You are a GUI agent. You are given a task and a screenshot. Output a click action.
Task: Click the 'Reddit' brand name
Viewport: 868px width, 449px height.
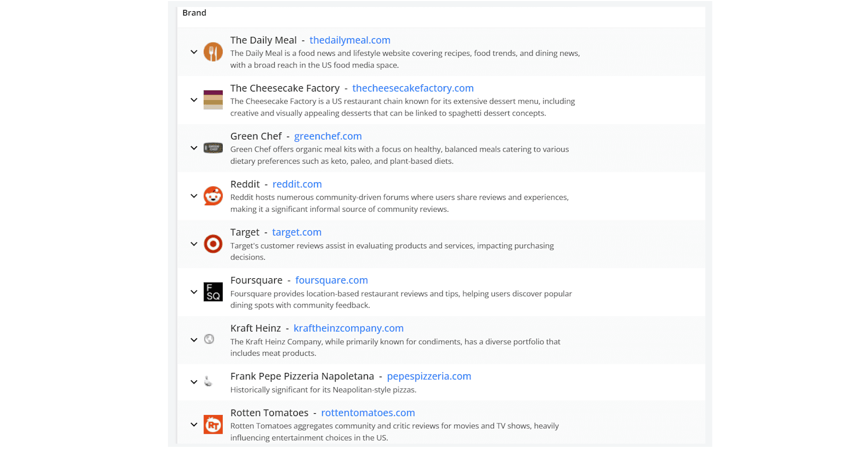coord(245,184)
